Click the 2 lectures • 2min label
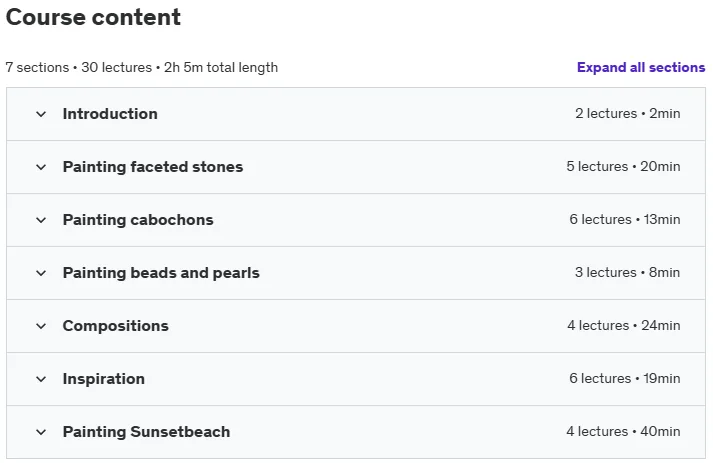 pyautogui.click(x=628, y=113)
